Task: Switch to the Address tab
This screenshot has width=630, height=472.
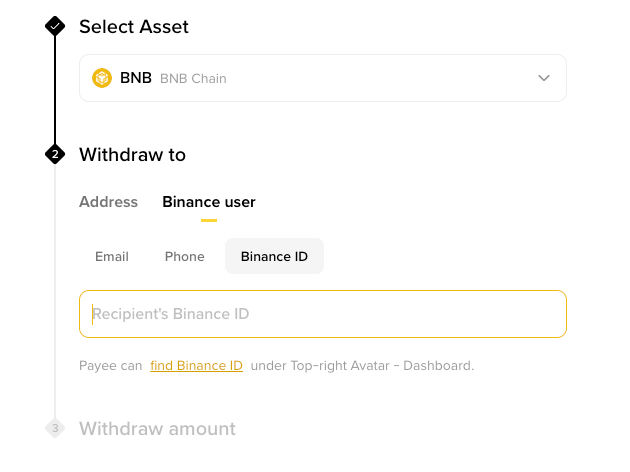Action: pos(108,202)
